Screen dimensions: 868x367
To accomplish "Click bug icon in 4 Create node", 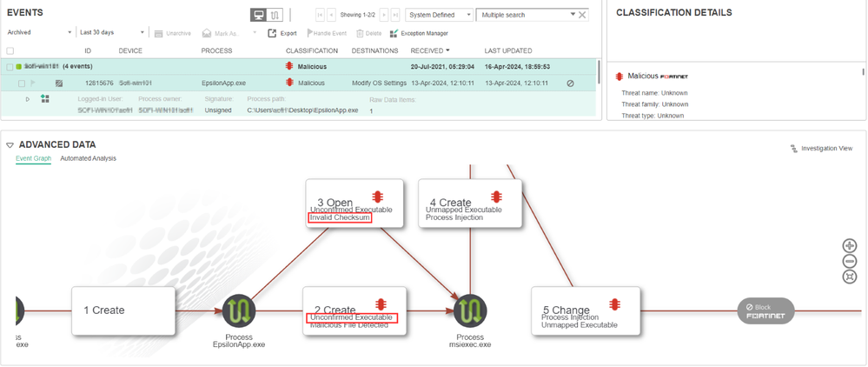I will pyautogui.click(x=496, y=197).
